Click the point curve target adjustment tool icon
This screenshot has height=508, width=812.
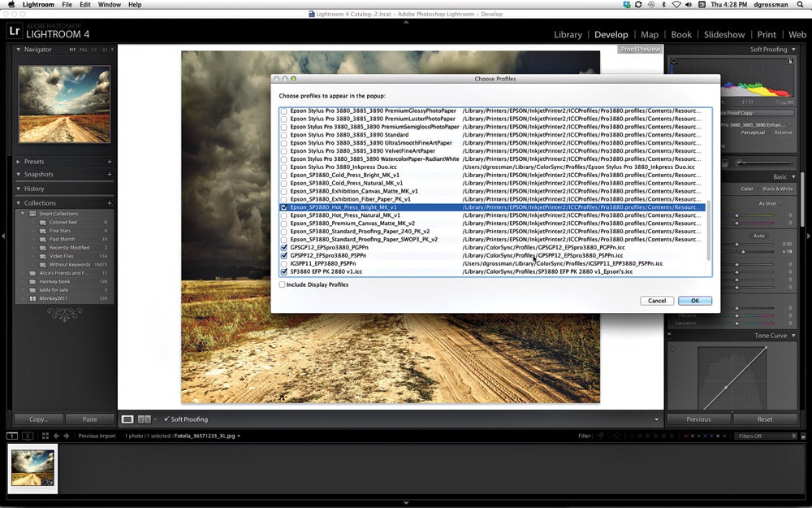[673, 349]
